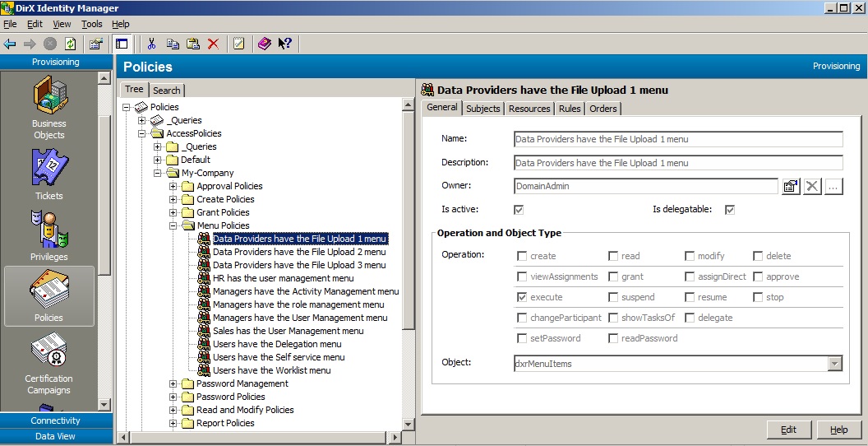Click the red Delete X toolbar icon
Image resolution: width=868 pixels, height=446 pixels.
pos(213,44)
